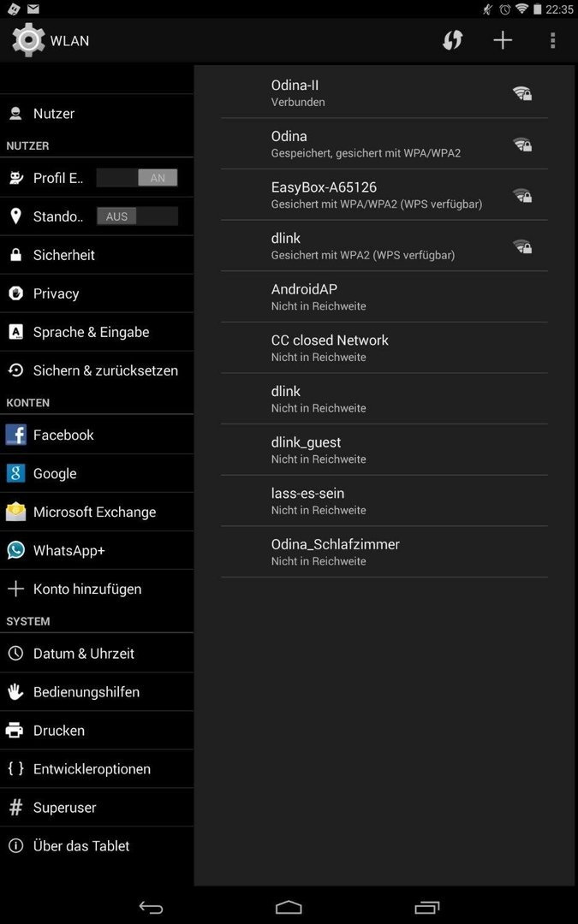Tap the Sprache & Eingabe icon
Screen dimensions: 578x924
[16, 332]
